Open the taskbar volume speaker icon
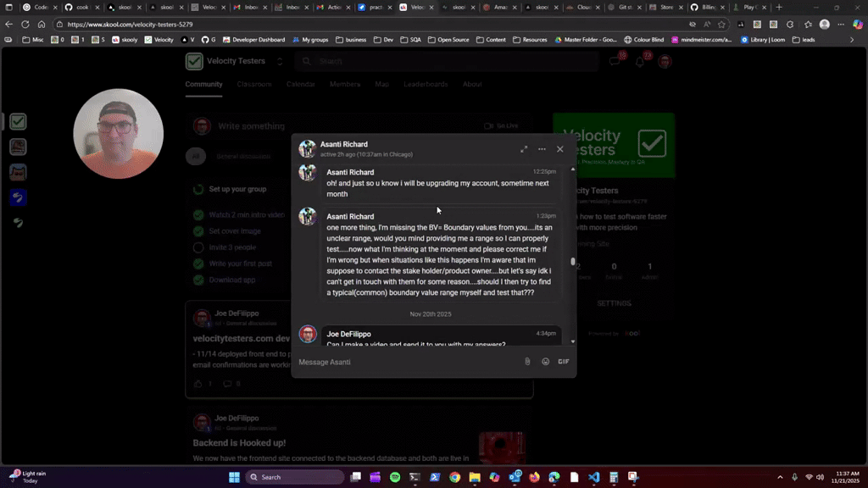 click(820, 477)
